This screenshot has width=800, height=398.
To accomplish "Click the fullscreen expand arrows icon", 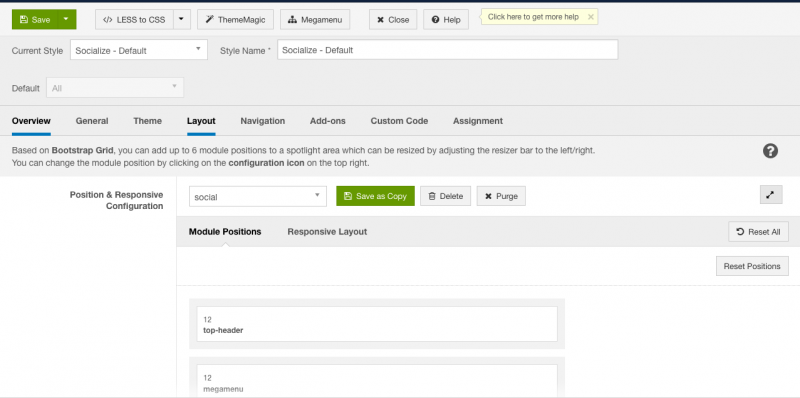I will point(771,194).
